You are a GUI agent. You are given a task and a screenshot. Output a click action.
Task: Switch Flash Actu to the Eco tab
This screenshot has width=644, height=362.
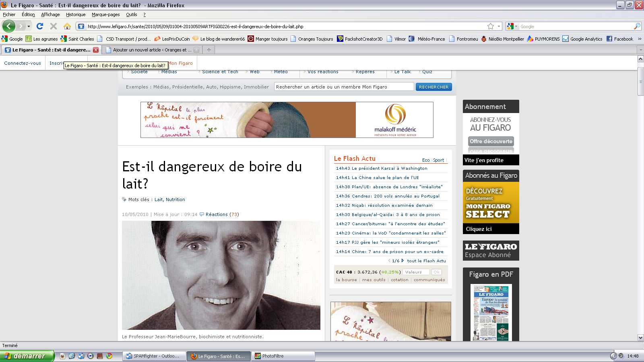(426, 160)
